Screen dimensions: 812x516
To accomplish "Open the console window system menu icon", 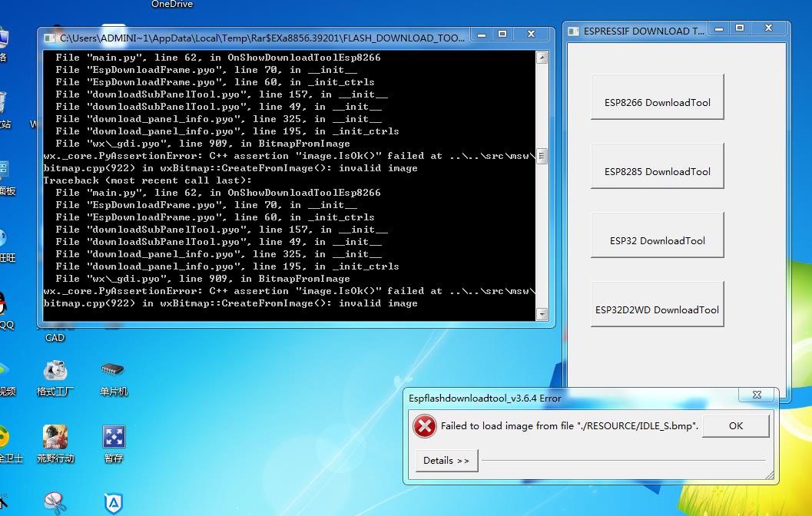I will [50, 38].
